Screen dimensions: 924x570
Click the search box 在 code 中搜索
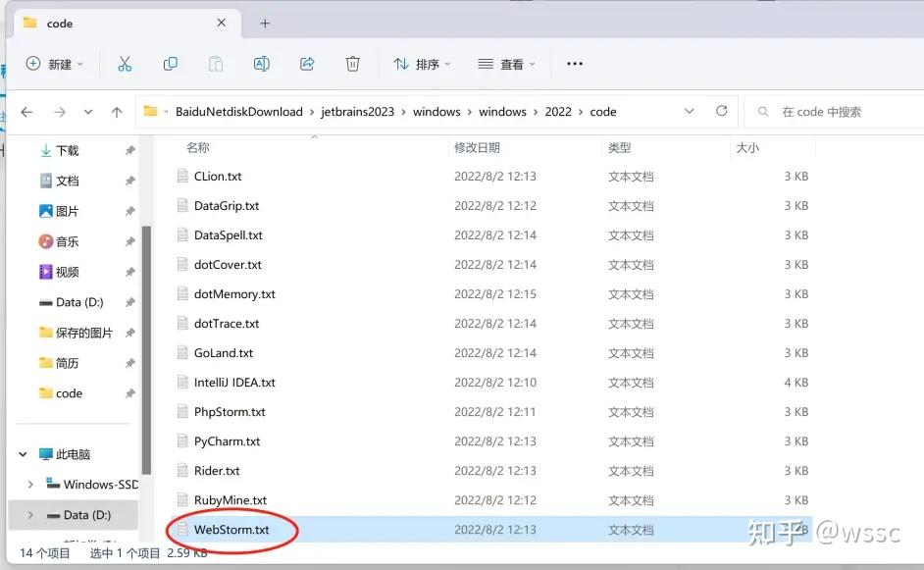[x=834, y=112]
